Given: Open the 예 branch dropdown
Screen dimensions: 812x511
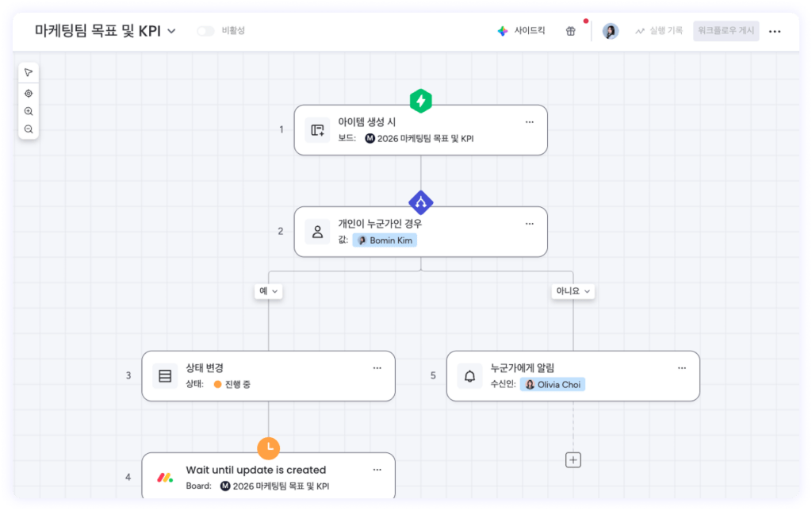Looking at the screenshot, I should point(268,291).
